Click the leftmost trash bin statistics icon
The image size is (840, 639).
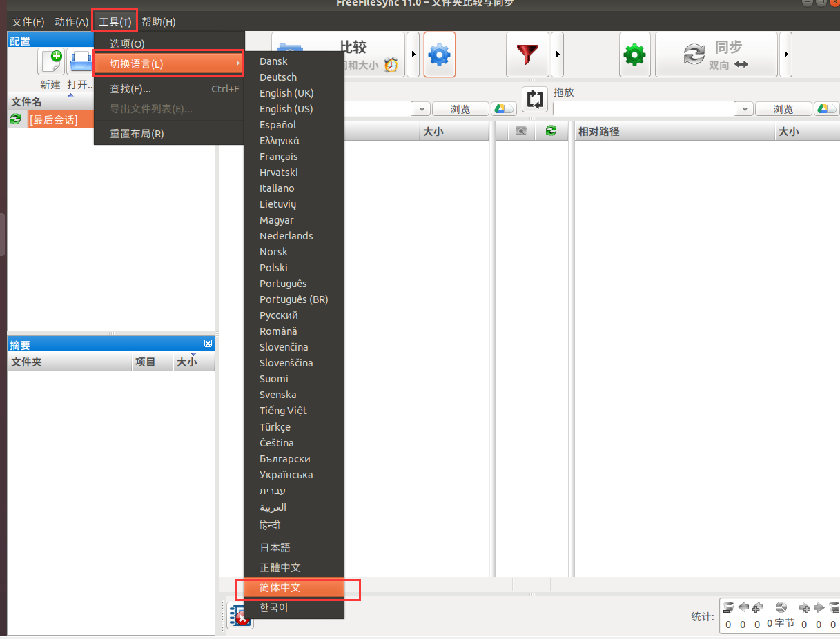click(x=728, y=608)
